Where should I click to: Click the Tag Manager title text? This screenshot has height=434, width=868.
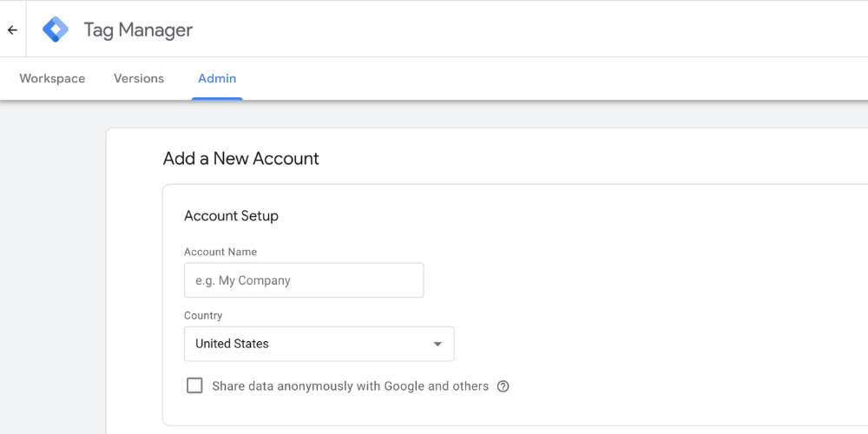coord(138,30)
